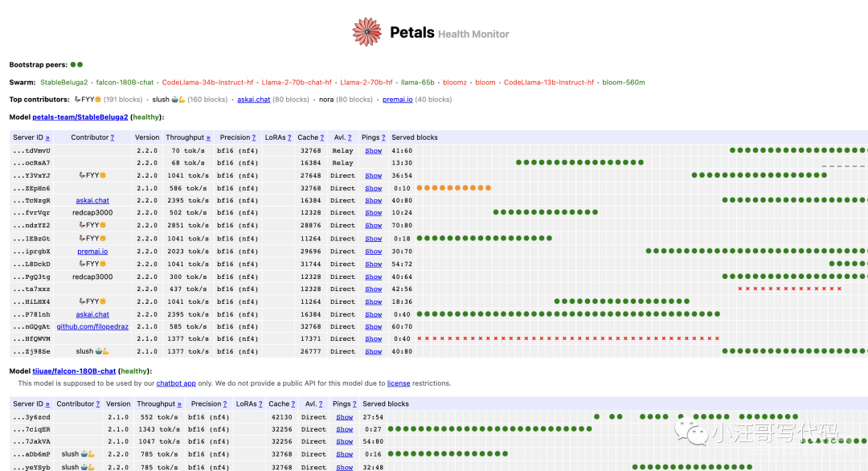Open the StableBeluga2 swarm link
Viewport: 868px width, 471px height.
[63, 83]
